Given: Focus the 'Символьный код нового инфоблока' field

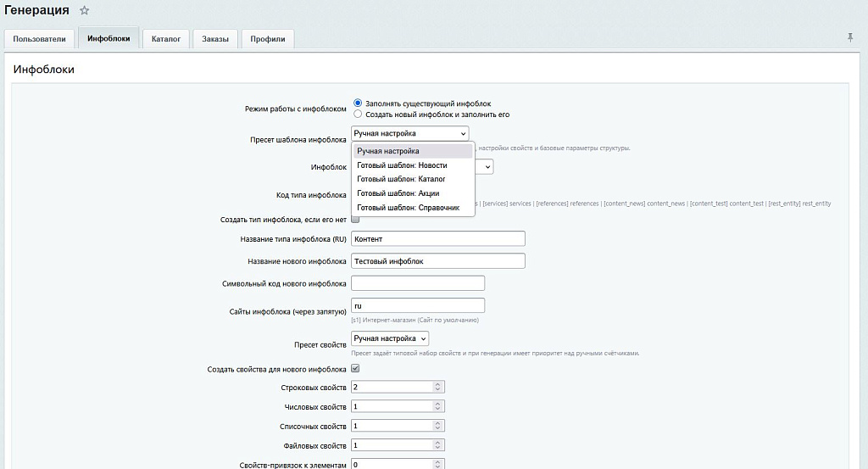Looking at the screenshot, I should (x=418, y=283).
